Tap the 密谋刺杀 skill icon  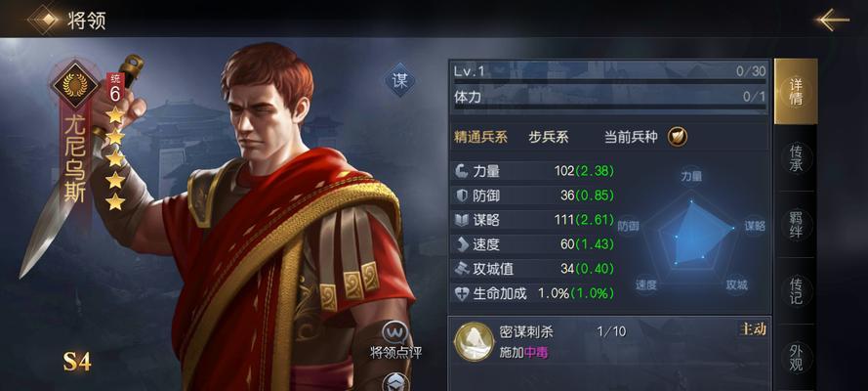(475, 342)
